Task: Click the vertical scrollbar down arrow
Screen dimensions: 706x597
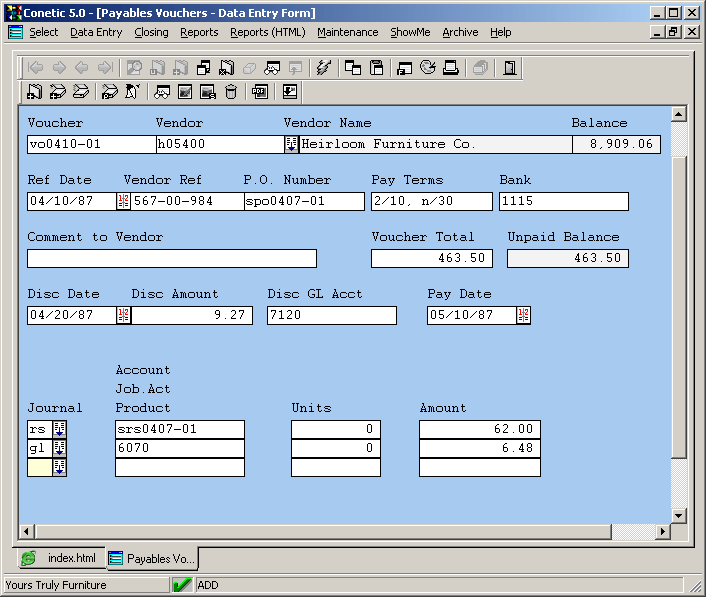Action: [x=678, y=516]
